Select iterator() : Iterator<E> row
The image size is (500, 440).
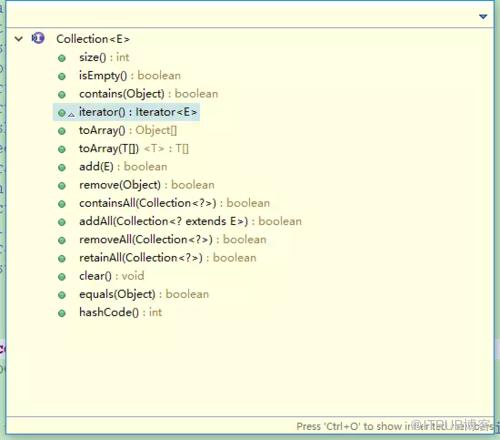coord(127,112)
